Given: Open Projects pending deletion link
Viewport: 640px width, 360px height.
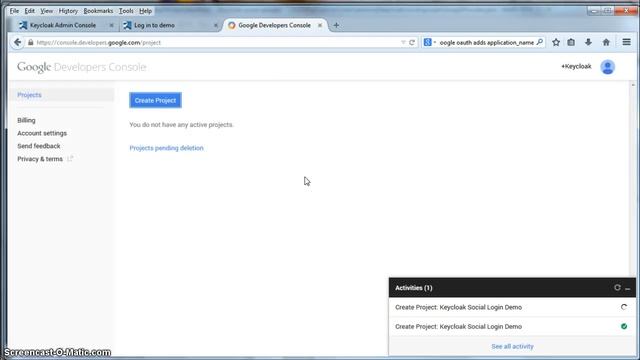Looking at the screenshot, I should pyautogui.click(x=166, y=148).
